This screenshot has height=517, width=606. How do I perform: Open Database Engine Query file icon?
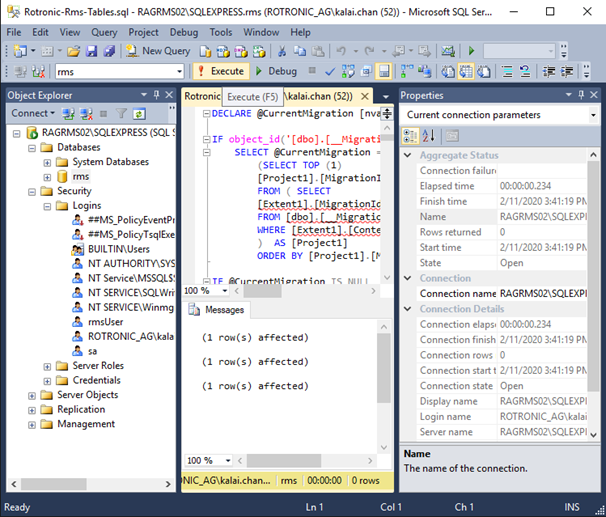[x=205, y=51]
